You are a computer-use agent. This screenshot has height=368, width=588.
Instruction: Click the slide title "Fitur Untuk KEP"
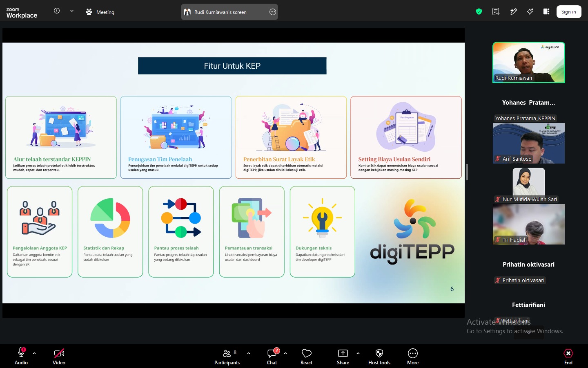click(232, 66)
